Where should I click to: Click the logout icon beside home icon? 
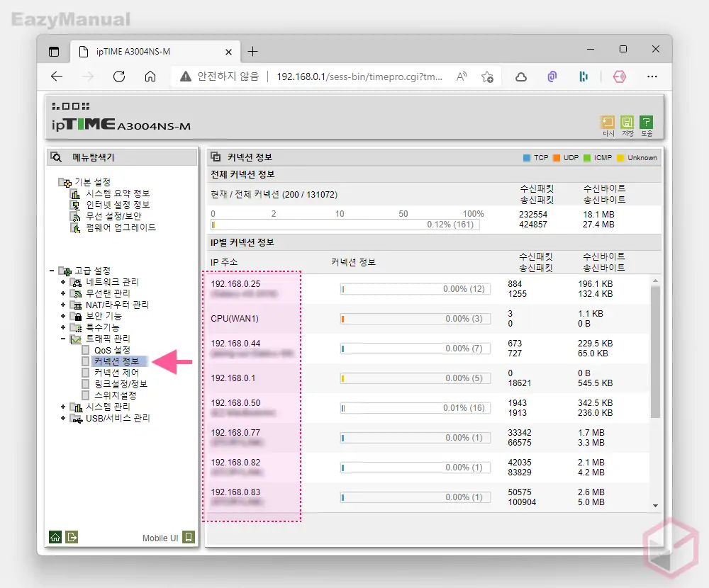tap(72, 537)
